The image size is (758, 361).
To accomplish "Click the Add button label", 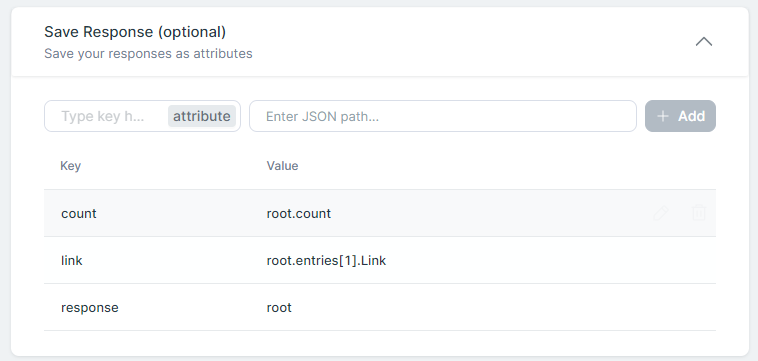I will (691, 116).
